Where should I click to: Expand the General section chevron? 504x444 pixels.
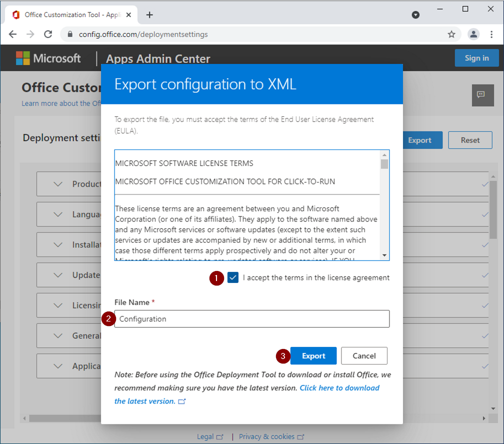[58, 335]
